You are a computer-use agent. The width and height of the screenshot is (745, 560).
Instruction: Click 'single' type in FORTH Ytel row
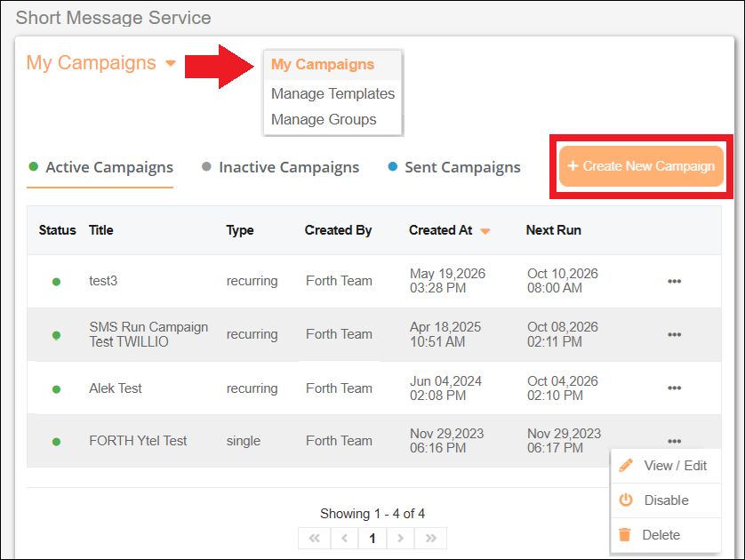(x=244, y=441)
